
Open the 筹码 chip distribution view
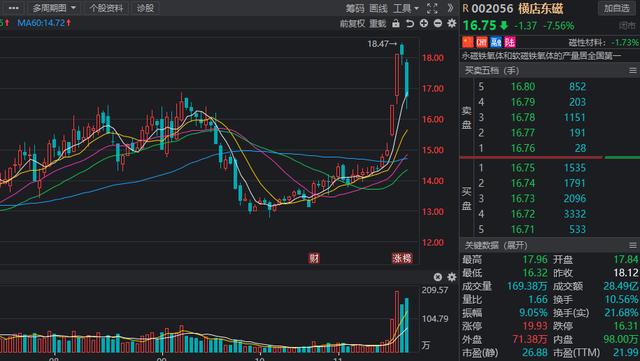(355, 8)
